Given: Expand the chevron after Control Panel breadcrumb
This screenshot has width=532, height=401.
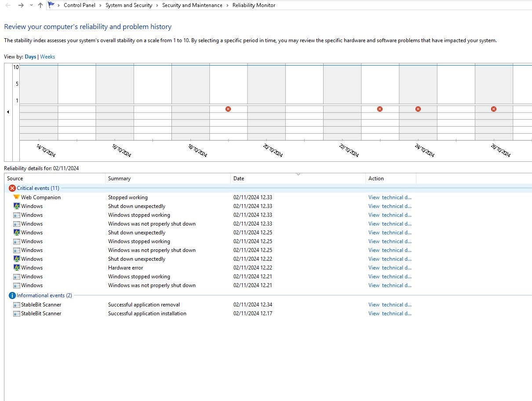Looking at the screenshot, I should click(x=101, y=5).
